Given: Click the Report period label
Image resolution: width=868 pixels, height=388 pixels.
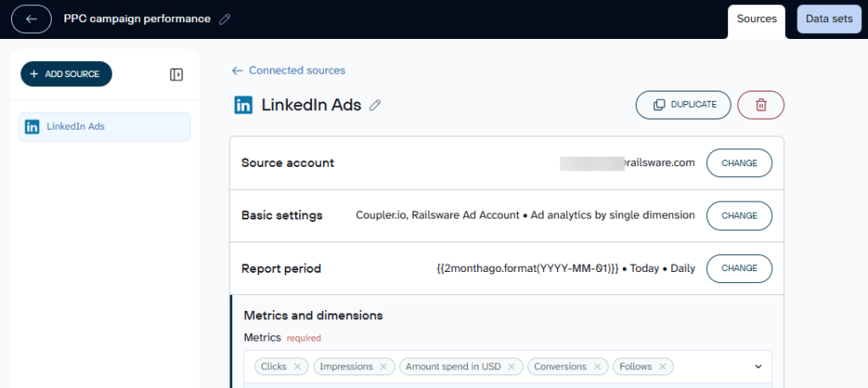Looking at the screenshot, I should [x=281, y=269].
